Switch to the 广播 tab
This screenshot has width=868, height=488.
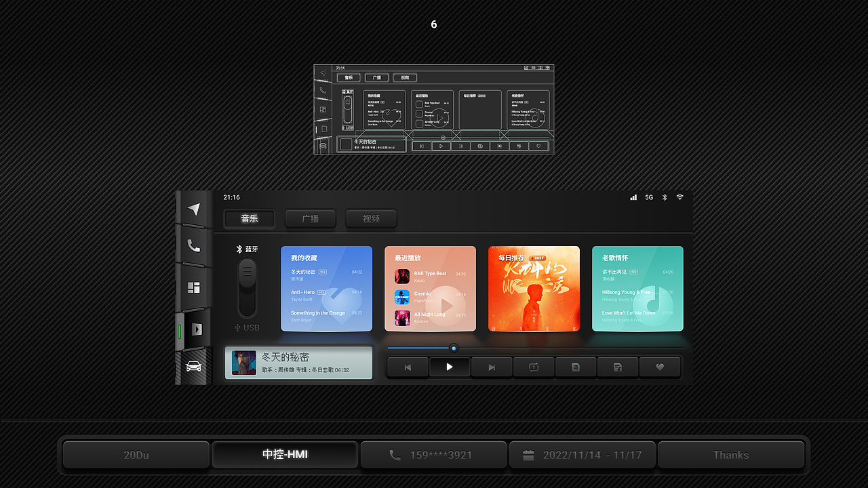point(310,219)
